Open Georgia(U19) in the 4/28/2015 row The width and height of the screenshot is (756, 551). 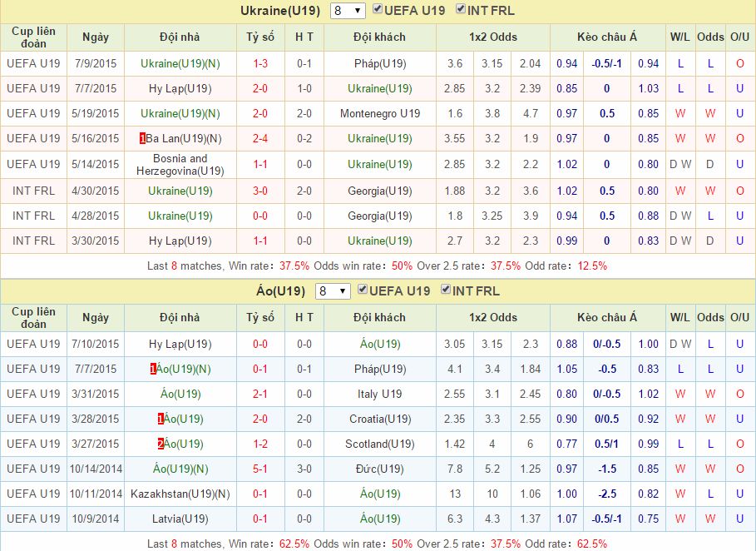tap(380, 216)
